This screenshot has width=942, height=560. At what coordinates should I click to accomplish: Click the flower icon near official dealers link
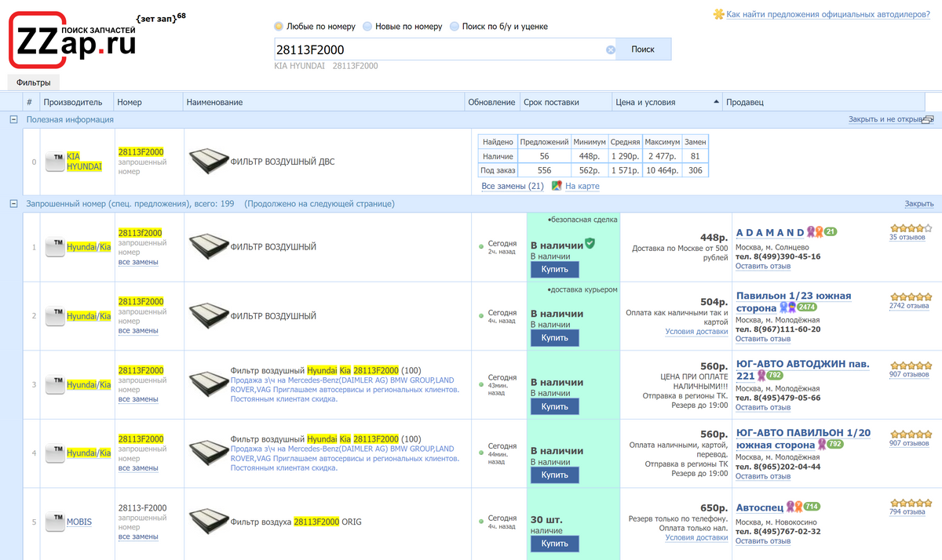(x=718, y=14)
